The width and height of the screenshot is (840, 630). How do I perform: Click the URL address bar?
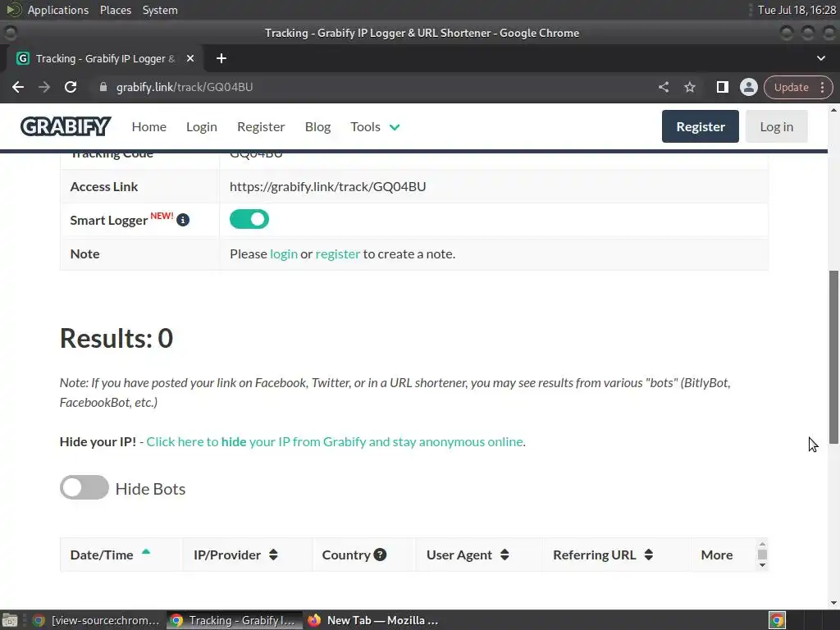[x=375, y=87]
